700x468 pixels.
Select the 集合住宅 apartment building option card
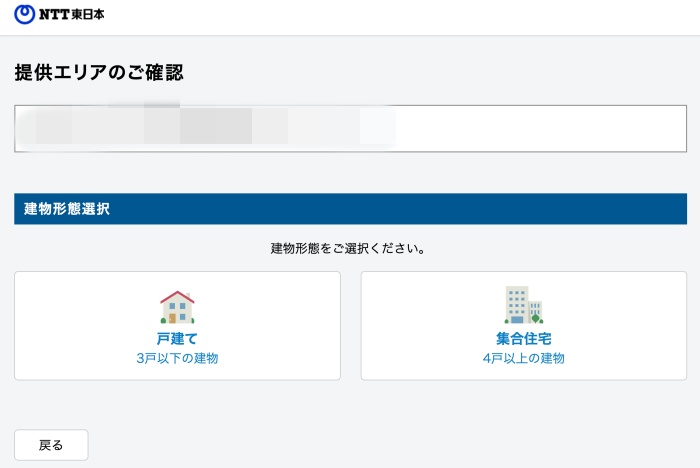524,326
